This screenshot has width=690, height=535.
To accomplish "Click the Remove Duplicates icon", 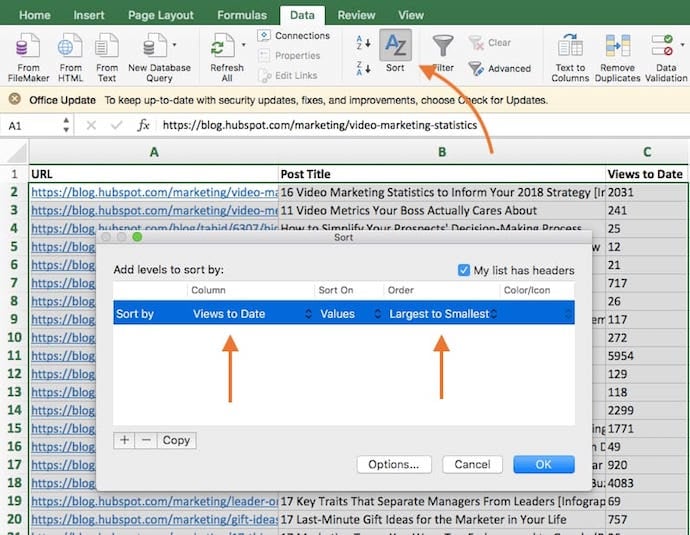I will 617,48.
